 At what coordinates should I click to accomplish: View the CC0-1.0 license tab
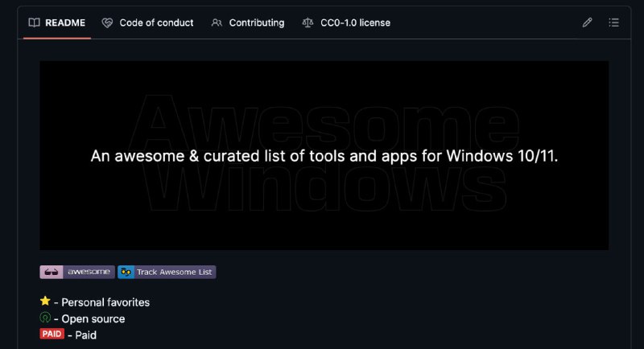pos(346,23)
